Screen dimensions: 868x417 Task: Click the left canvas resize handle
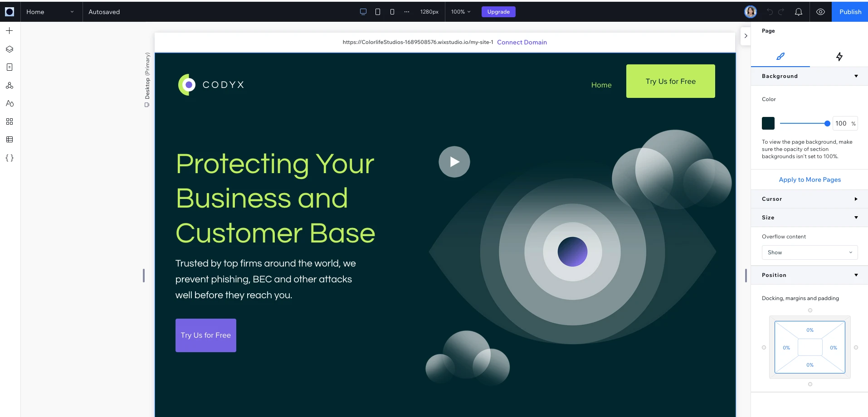(144, 276)
